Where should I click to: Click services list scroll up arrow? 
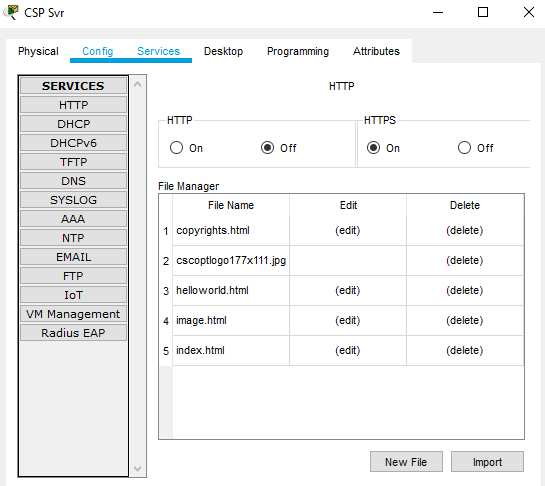[x=138, y=84]
